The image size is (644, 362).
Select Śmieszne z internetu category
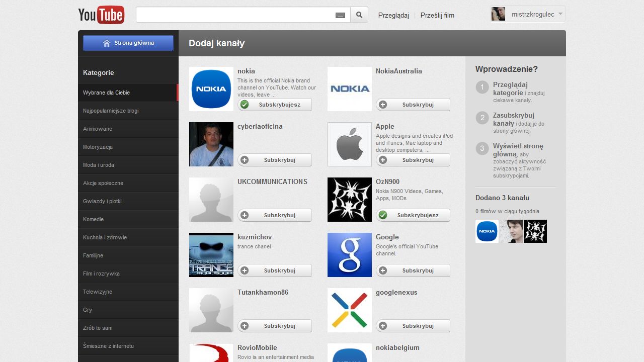click(x=128, y=346)
